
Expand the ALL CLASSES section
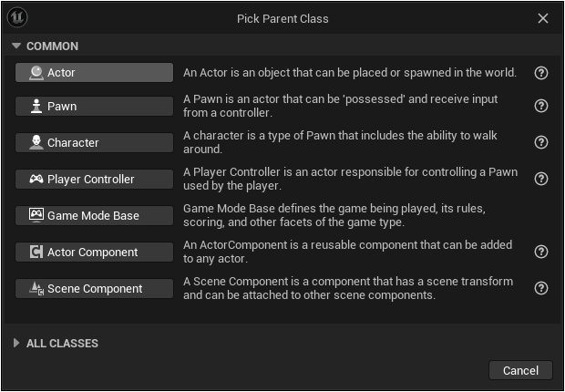(x=16, y=343)
